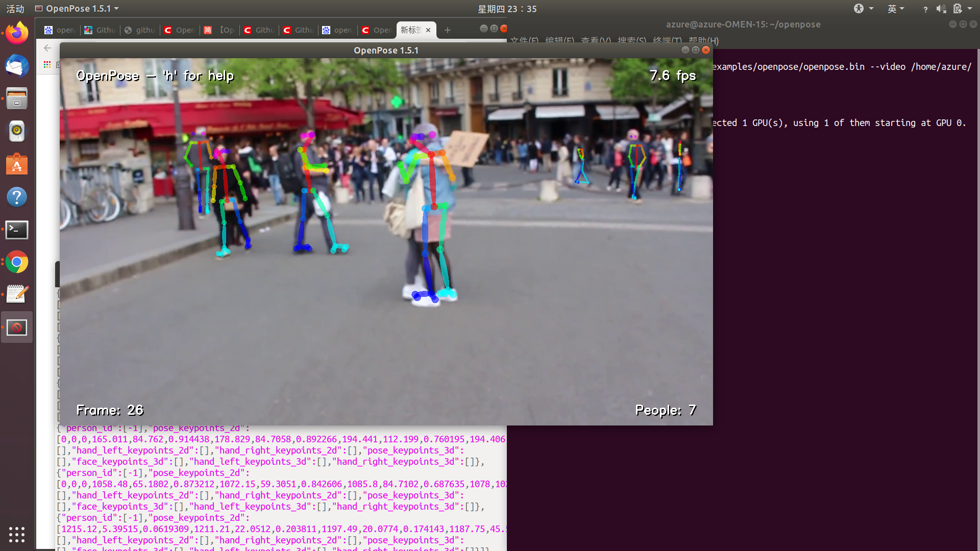980x551 pixels.
Task: Open Google Chrome from the dock
Action: coord(17,262)
